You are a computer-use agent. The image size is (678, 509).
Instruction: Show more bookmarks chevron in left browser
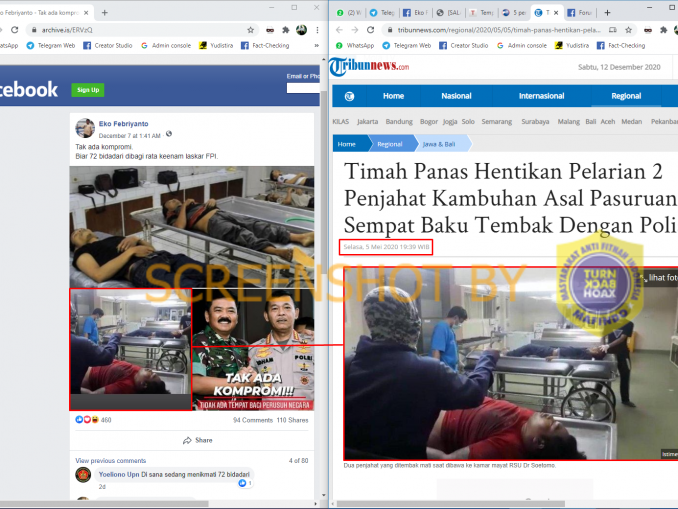(x=317, y=45)
